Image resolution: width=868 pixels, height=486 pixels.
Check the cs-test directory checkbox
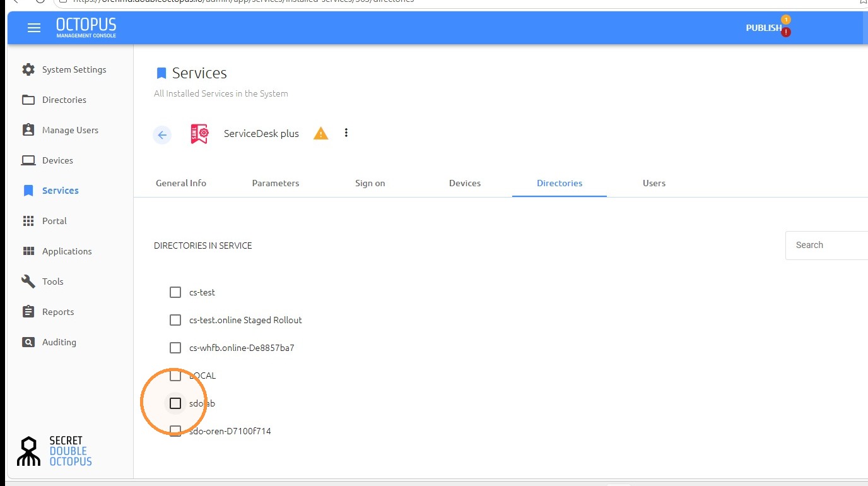click(x=175, y=292)
